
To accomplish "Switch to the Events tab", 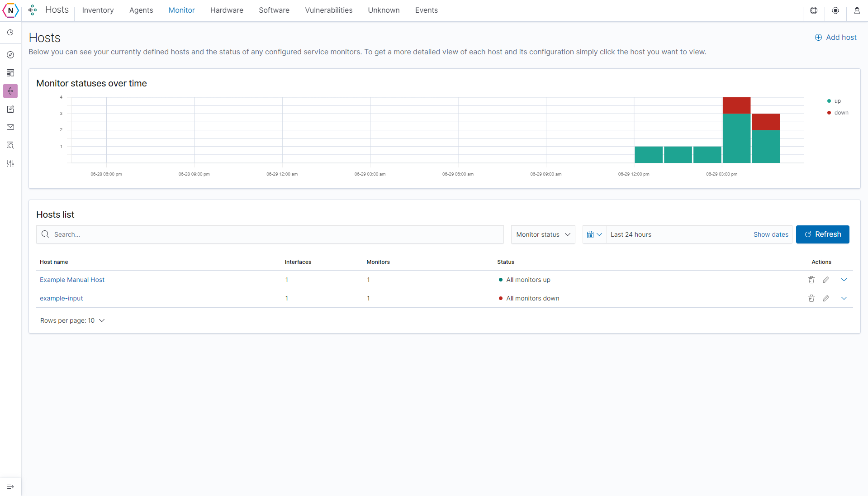I will coord(427,10).
